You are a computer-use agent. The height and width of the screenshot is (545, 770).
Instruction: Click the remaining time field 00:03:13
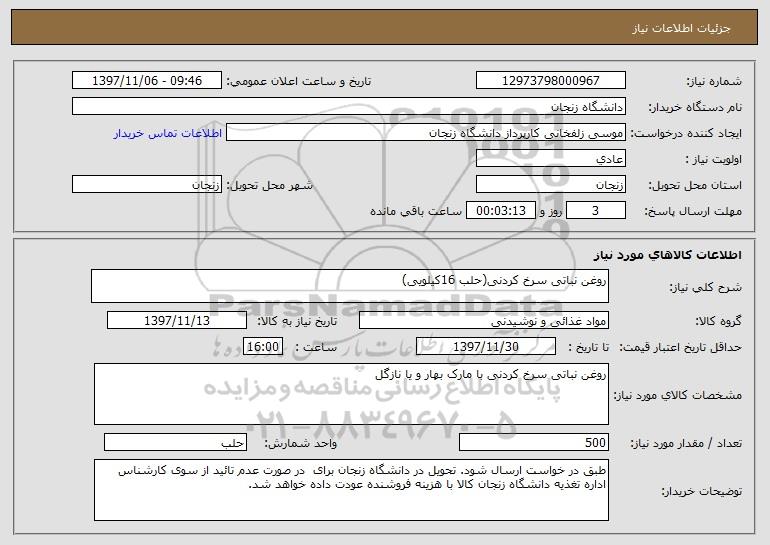(x=500, y=211)
